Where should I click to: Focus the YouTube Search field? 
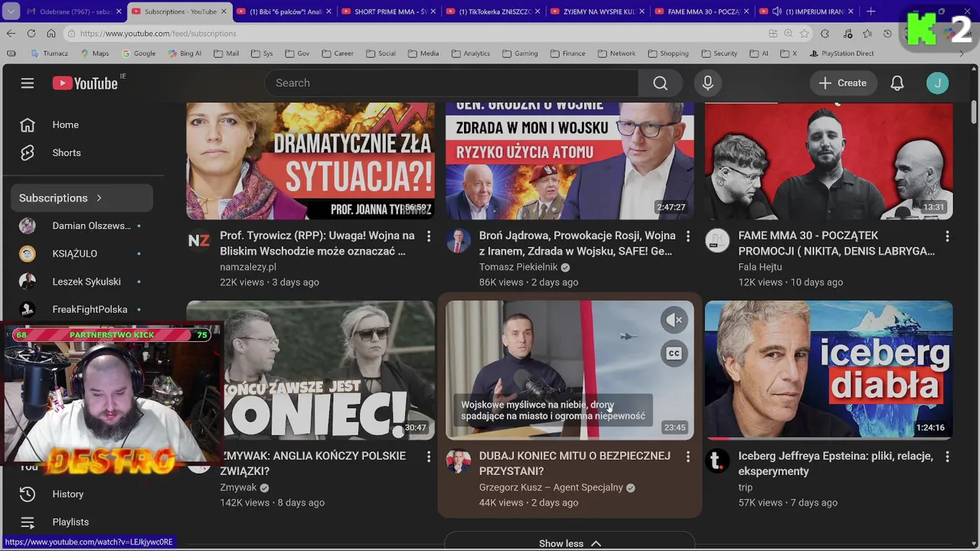point(452,83)
